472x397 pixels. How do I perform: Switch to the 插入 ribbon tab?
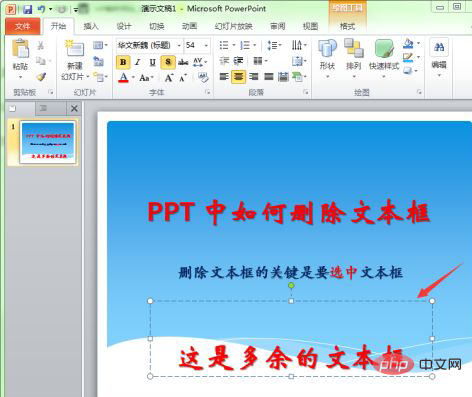(x=91, y=26)
